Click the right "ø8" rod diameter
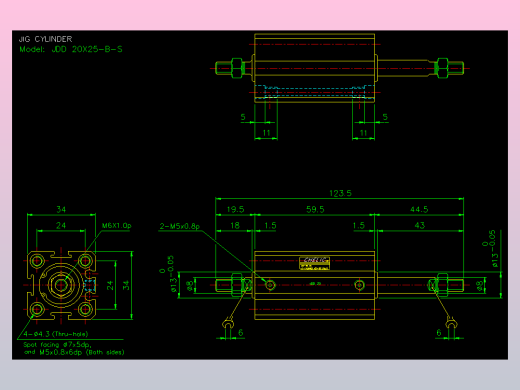Image resolution: width=520 pixels, height=390 pixels. pyautogui.click(x=480, y=286)
